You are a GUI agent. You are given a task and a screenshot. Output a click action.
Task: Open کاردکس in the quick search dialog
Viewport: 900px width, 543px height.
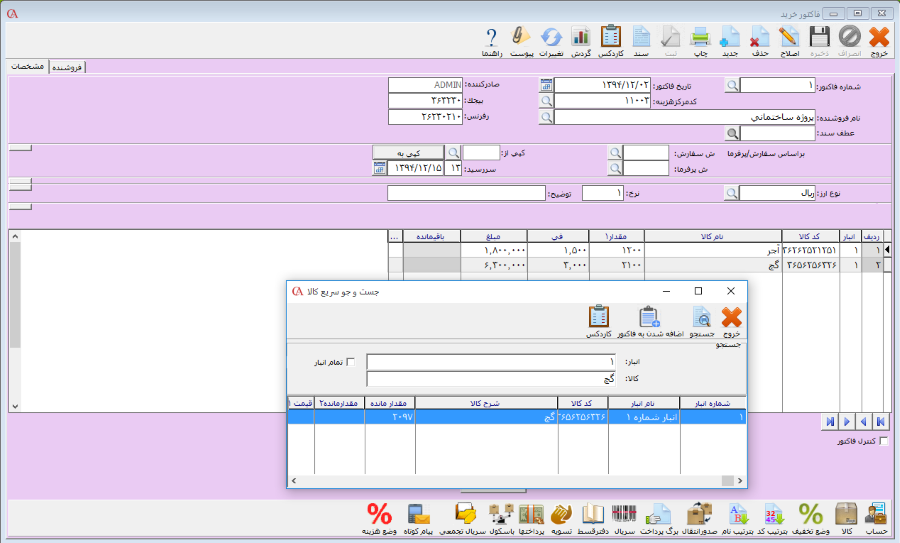click(599, 318)
